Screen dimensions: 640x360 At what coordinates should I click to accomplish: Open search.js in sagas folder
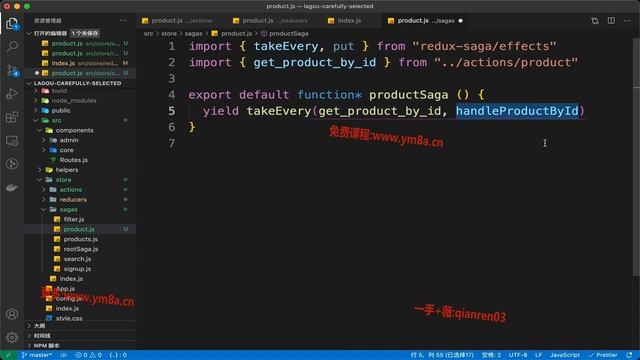pos(77,259)
